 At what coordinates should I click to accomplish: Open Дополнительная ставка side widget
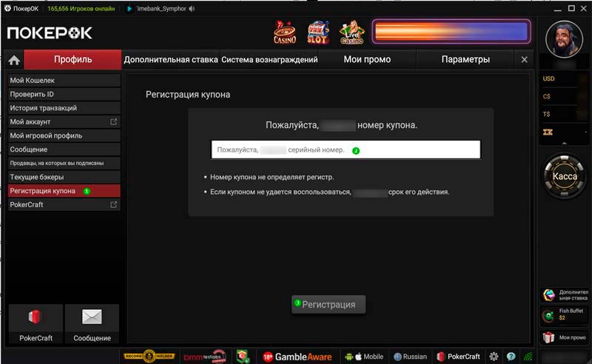[565, 295]
